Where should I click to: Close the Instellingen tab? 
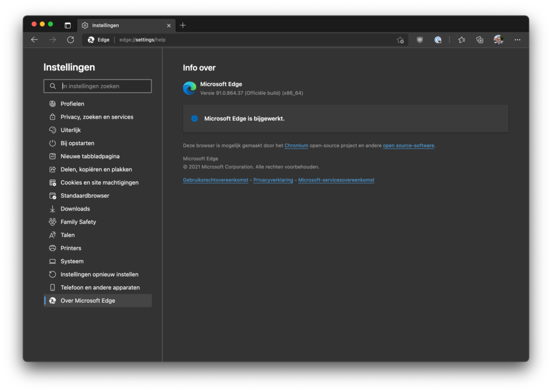pyautogui.click(x=169, y=25)
